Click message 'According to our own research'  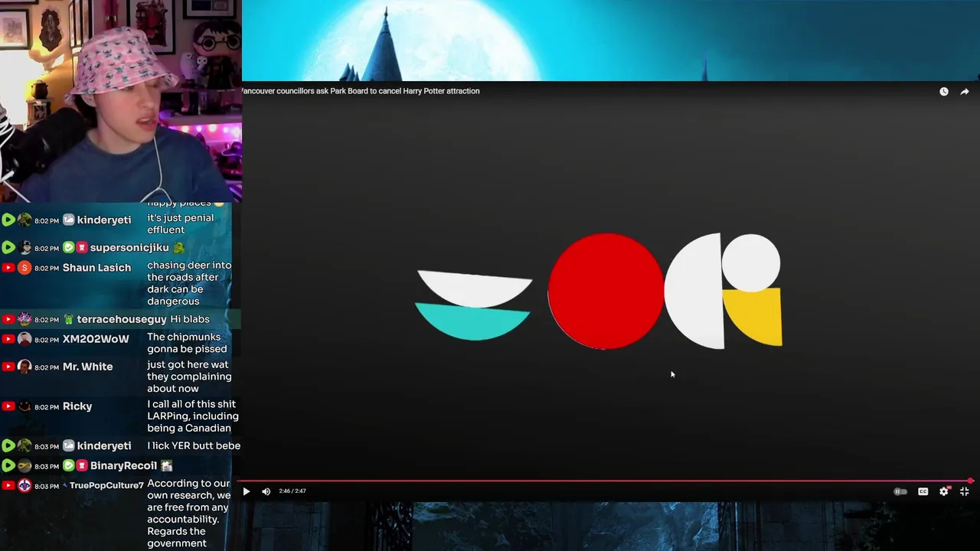[x=188, y=514]
